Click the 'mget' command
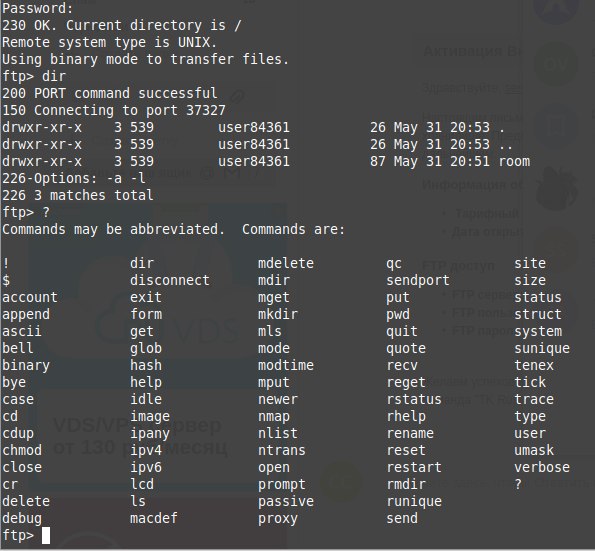The height and width of the screenshot is (551, 595). pos(274,297)
